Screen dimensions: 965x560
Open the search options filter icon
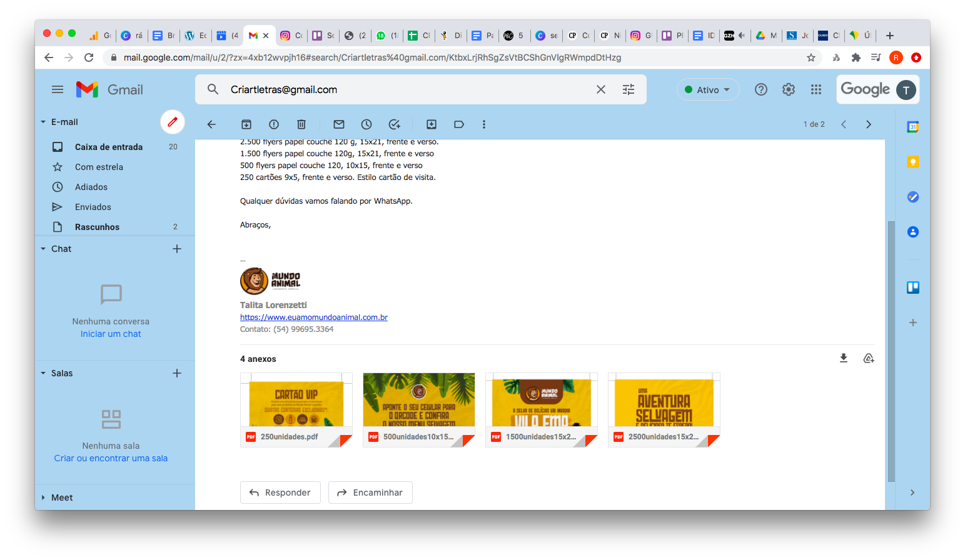coord(629,89)
